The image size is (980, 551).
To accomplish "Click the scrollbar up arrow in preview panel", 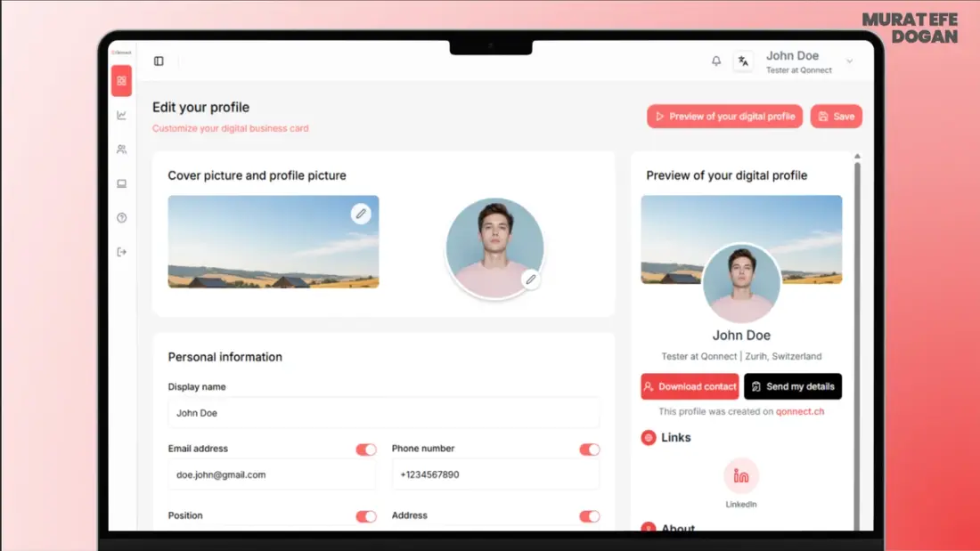I will (x=857, y=156).
